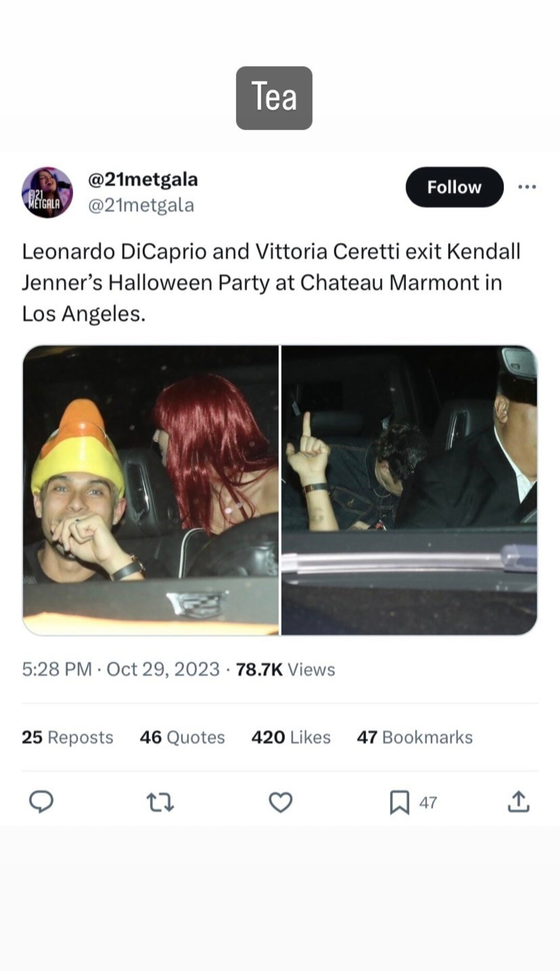The image size is (560, 971).
Task: Open the right photo inside the car
Action: [409, 490]
